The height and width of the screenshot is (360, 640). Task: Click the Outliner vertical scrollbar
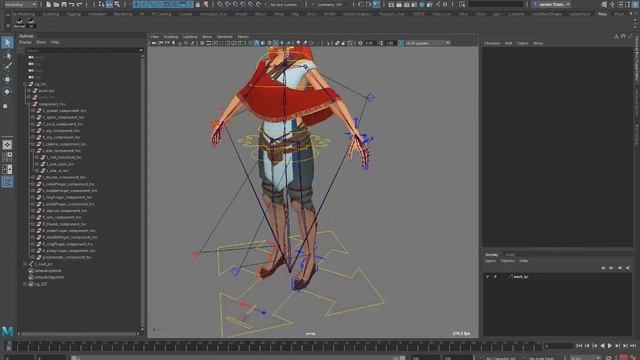(142, 192)
